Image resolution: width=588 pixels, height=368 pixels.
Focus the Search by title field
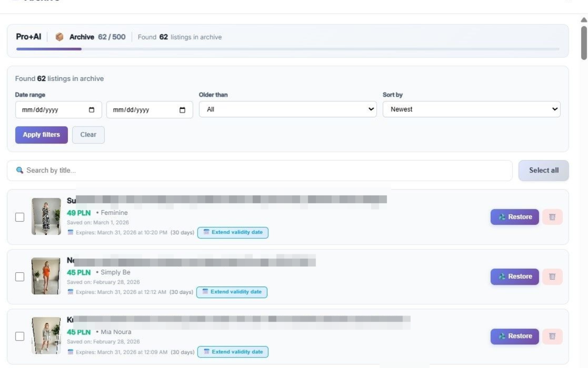[x=260, y=170]
